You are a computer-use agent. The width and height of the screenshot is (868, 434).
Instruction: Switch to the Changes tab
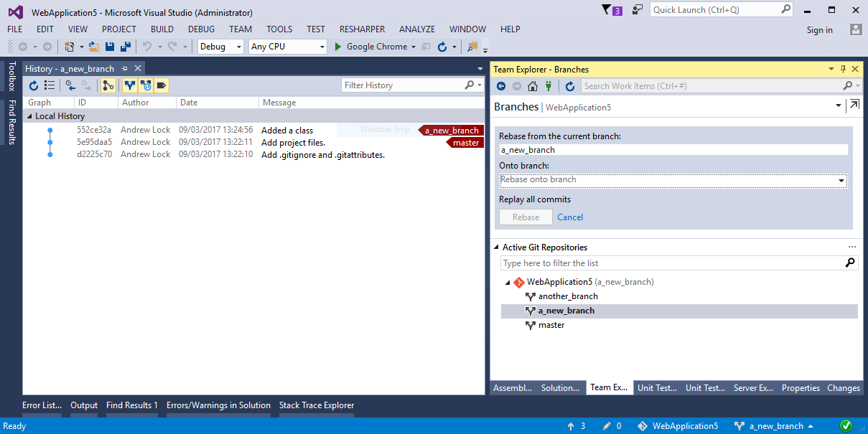843,387
